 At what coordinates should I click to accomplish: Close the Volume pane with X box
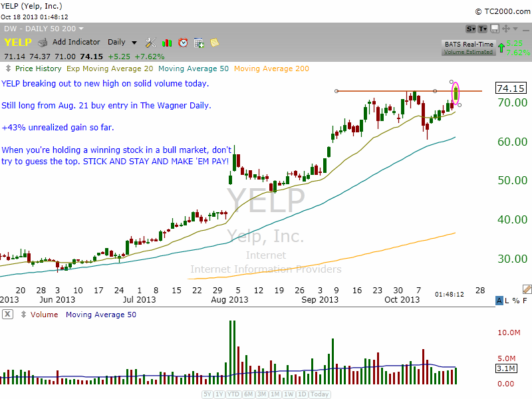point(7,314)
